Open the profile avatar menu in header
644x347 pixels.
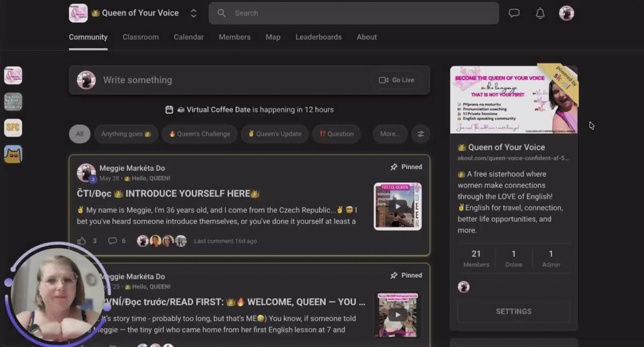tap(567, 13)
